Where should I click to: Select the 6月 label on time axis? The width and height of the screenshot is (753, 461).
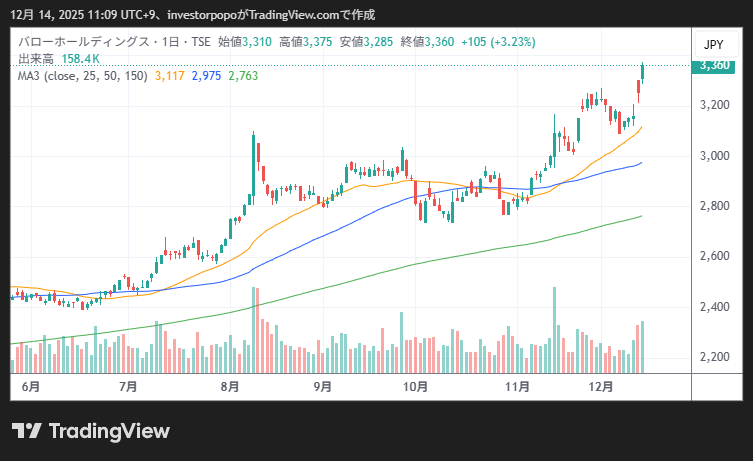(x=31, y=386)
